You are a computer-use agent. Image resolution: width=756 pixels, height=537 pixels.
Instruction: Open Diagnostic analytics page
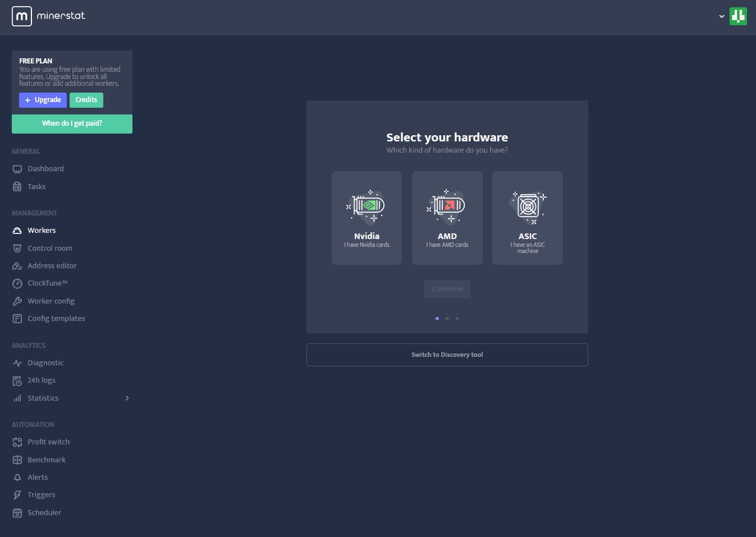[x=45, y=363]
